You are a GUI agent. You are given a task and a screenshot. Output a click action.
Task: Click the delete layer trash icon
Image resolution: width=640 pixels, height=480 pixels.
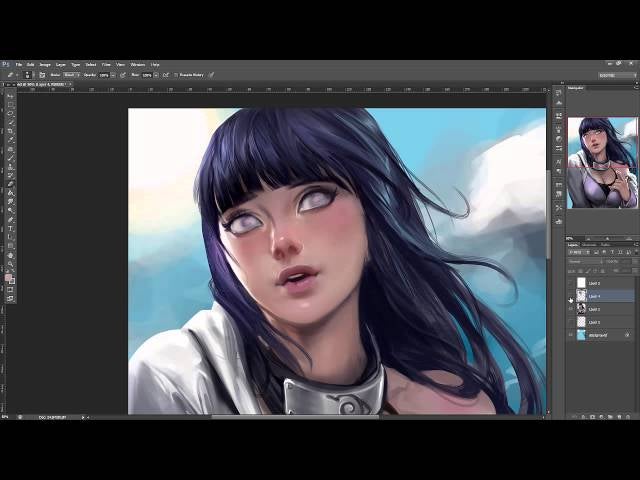coord(630,416)
